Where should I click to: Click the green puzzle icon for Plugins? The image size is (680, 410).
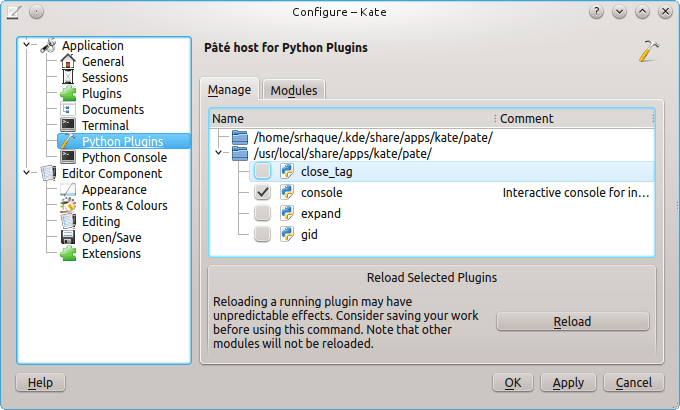[68, 94]
